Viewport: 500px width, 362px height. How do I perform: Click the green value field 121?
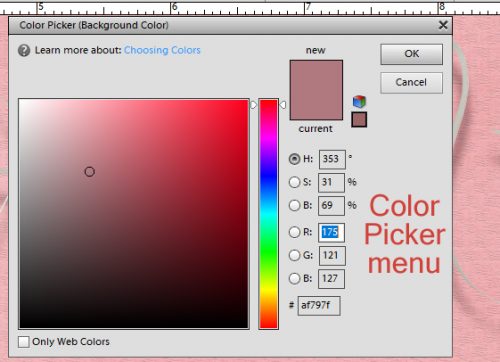[332, 256]
